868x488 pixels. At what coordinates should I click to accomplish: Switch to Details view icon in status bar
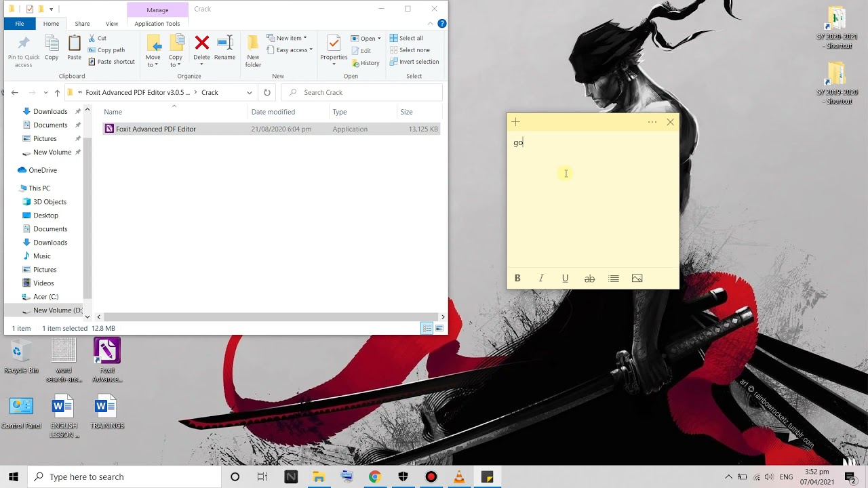[x=427, y=328]
